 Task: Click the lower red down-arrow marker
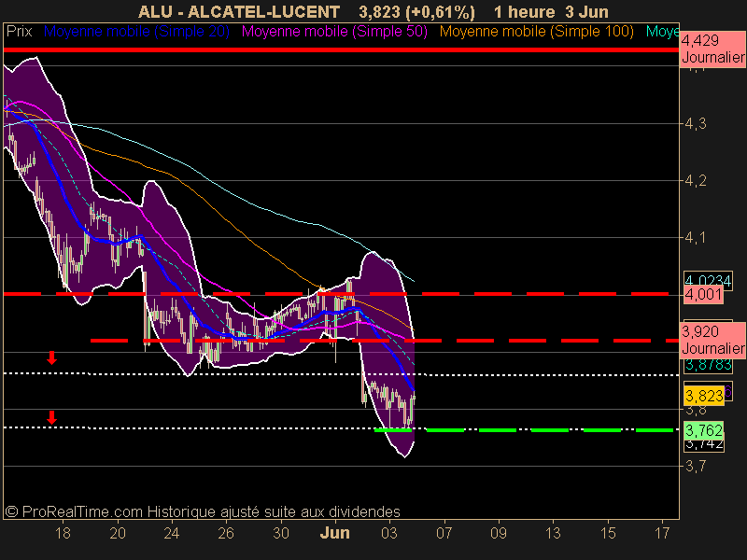tap(52, 417)
